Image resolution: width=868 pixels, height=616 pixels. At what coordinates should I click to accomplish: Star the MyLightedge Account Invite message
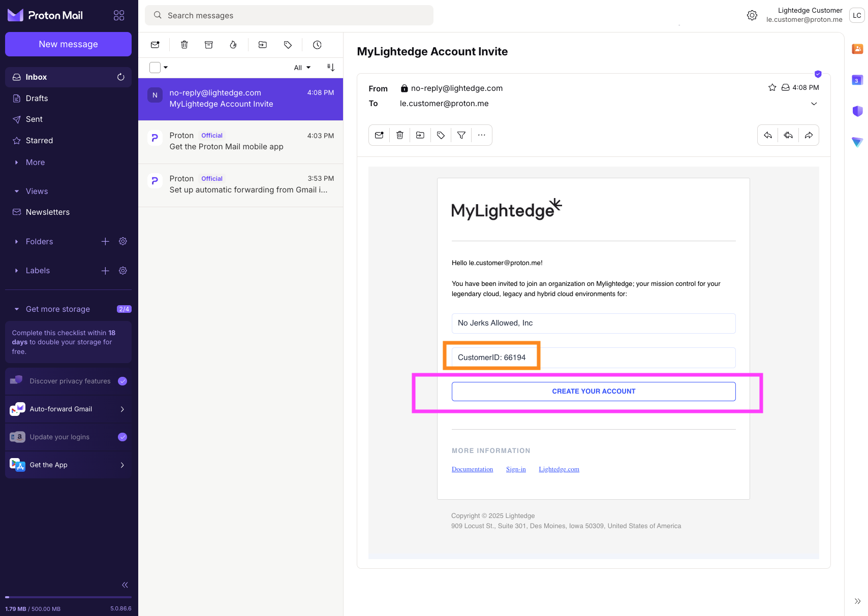pyautogui.click(x=772, y=87)
